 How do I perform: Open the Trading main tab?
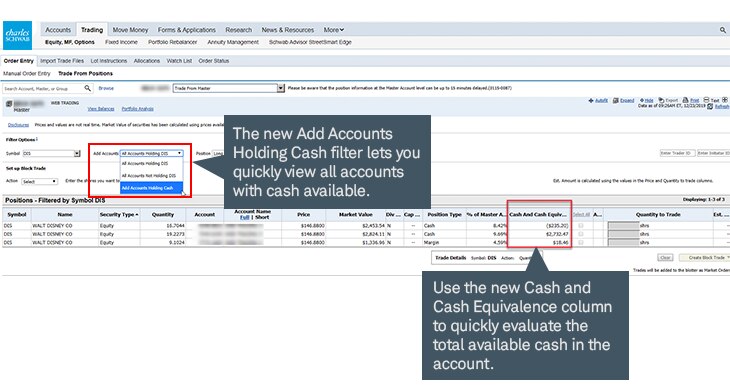[92, 30]
